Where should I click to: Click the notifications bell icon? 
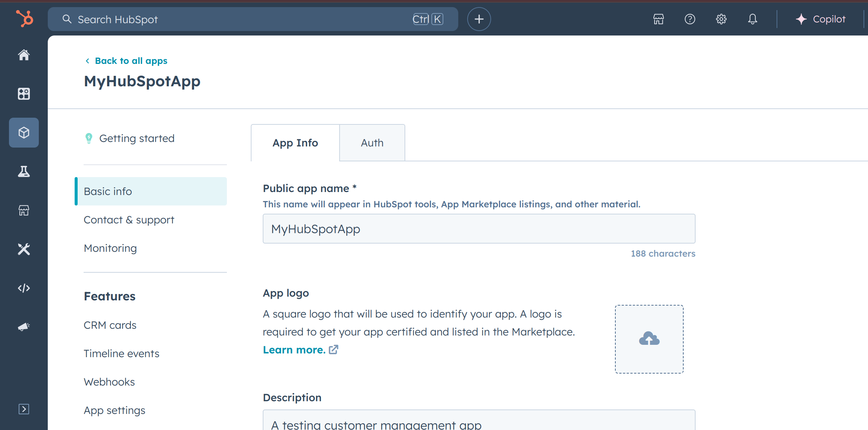(752, 19)
